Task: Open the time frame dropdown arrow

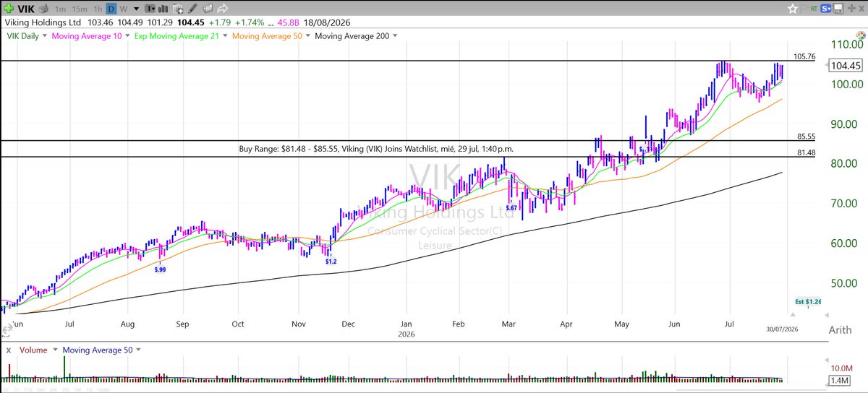Action: pos(136,9)
